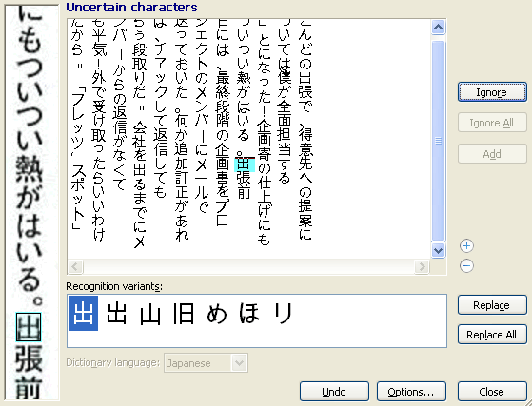This screenshot has height=406, width=532.
Task: Select the 旧 recognition variant
Action: tap(184, 313)
